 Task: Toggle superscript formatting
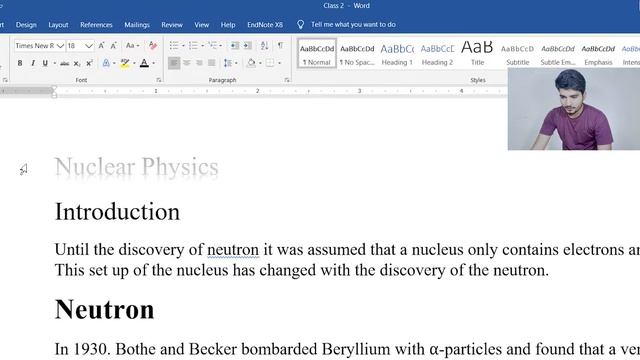[x=89, y=63]
